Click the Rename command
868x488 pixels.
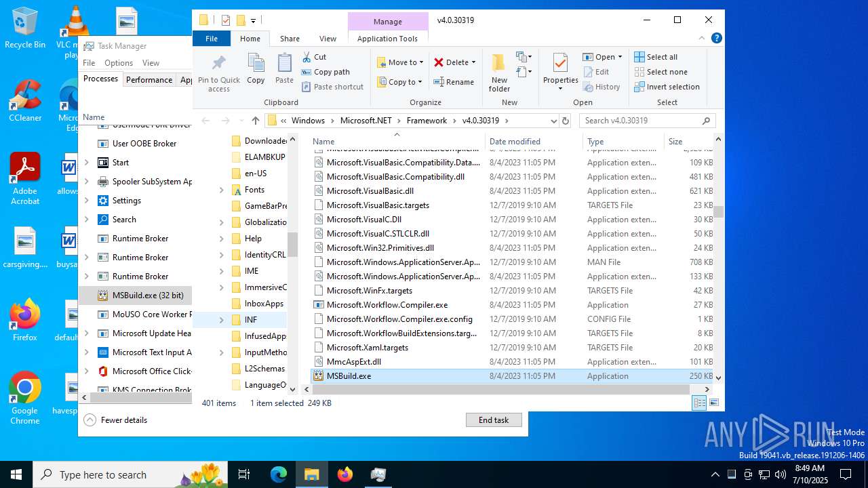tap(454, 82)
